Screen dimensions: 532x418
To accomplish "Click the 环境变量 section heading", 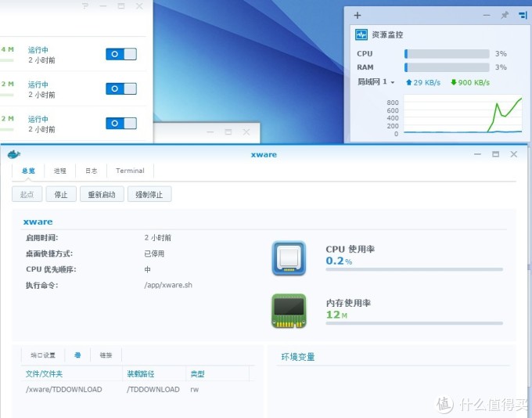I will [x=298, y=357].
